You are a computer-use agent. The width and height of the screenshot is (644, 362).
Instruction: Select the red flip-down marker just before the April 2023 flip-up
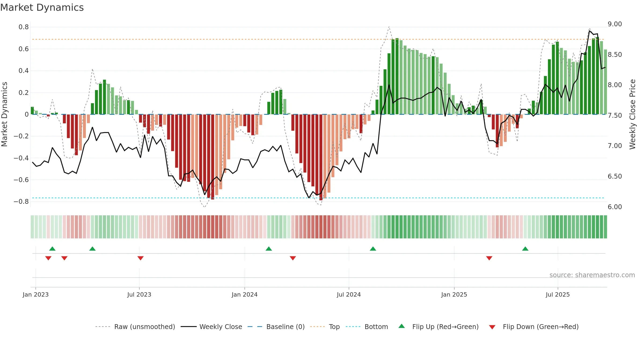tap(64, 258)
